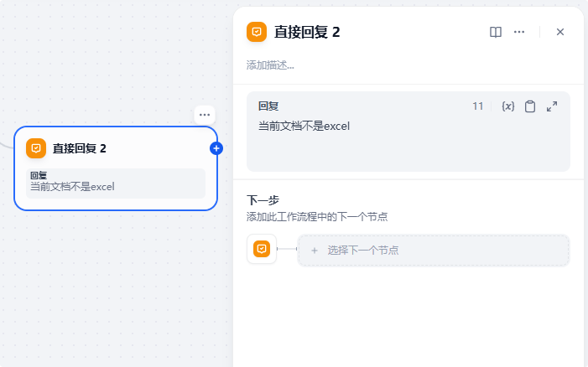
Task: Click the 回复 preview box inside the canvas node
Action: click(116, 183)
